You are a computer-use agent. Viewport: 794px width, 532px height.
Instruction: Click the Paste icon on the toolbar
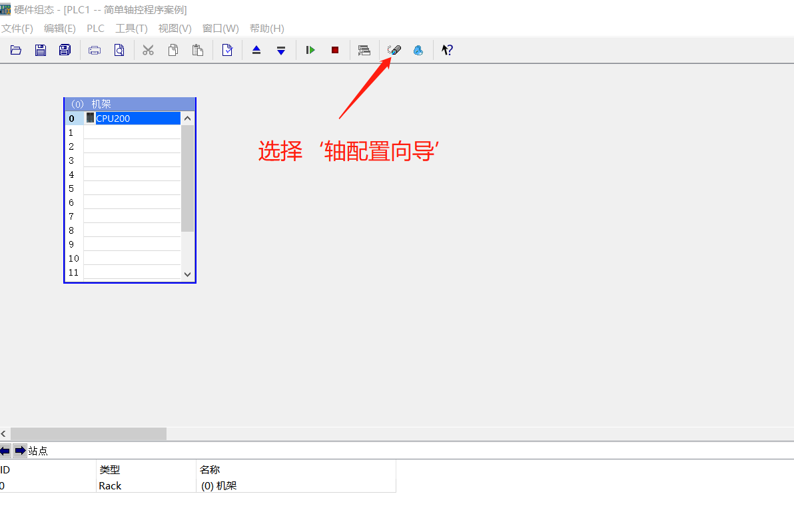click(x=198, y=49)
